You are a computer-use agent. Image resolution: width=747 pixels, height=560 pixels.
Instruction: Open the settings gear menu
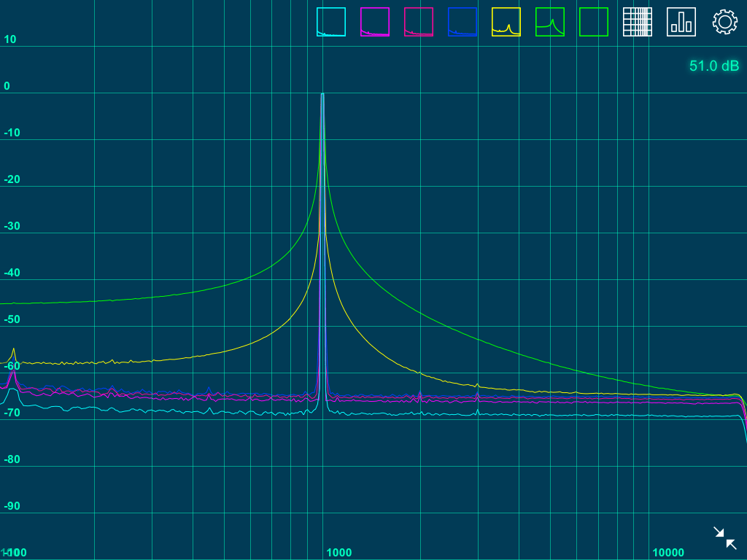[x=724, y=22]
